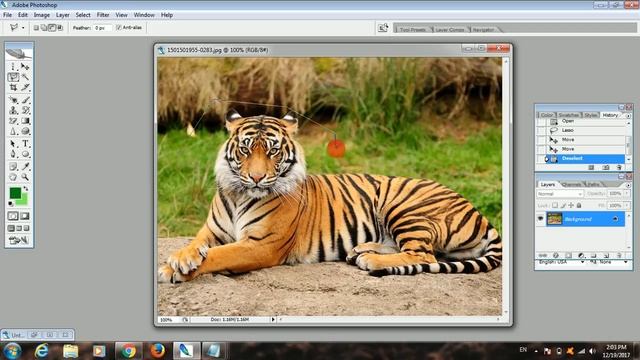The image size is (640, 360).
Task: Open the Layer Comps palette tab
Action: (450, 29)
